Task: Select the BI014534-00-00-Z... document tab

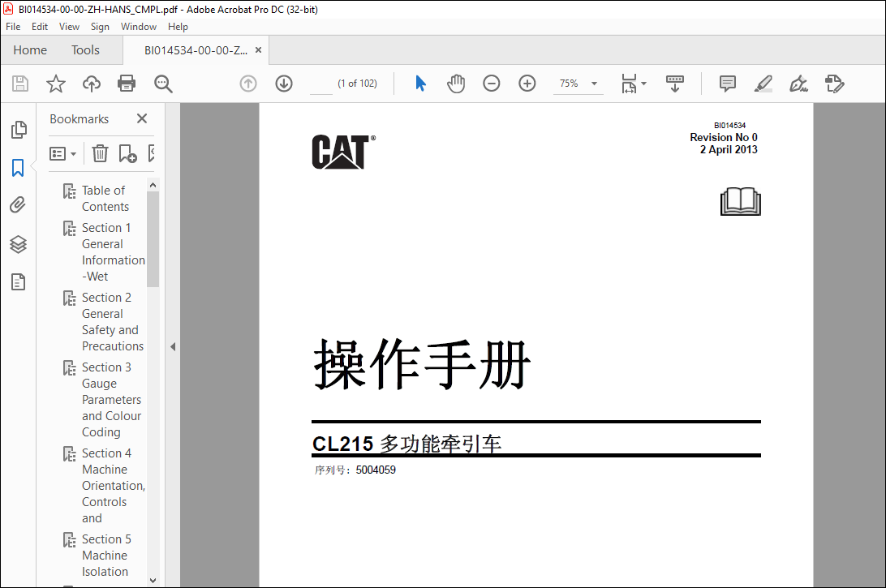Action: pyautogui.click(x=196, y=50)
